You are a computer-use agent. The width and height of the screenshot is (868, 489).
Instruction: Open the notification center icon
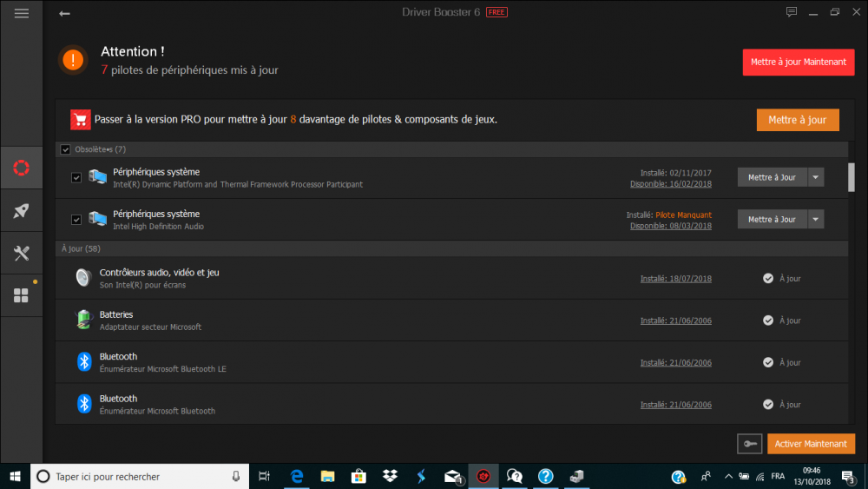[x=849, y=476]
